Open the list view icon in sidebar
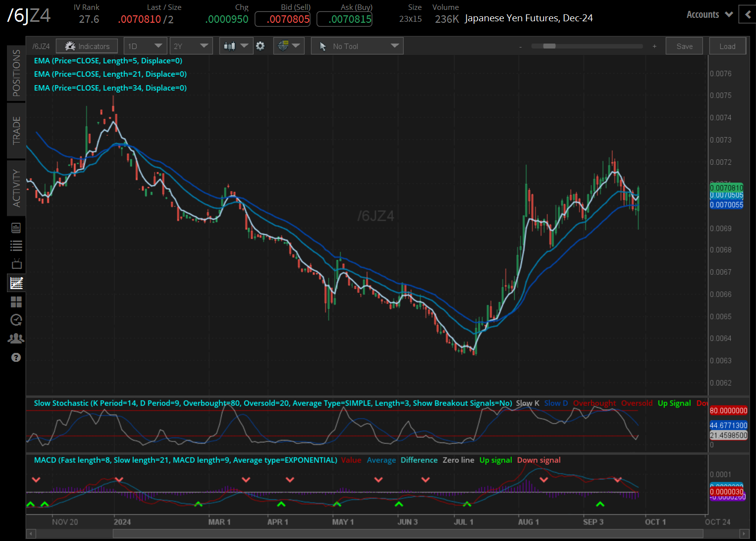Viewport: 756px width, 541px height. [16, 246]
